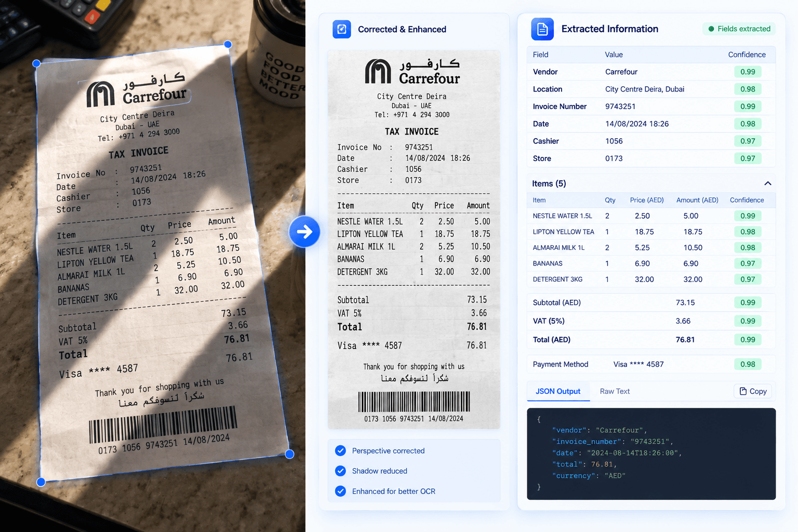
Task: Click the Enhanced for better OCR label
Action: 394,491
